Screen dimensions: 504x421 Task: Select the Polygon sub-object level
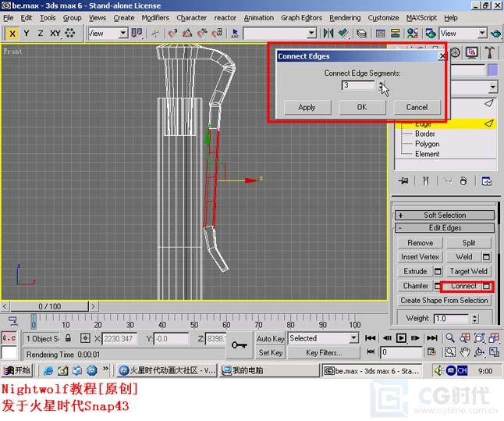pos(428,144)
